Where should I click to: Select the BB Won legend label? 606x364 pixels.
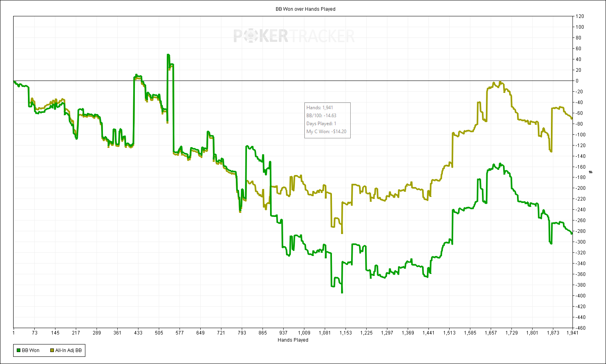(x=31, y=350)
